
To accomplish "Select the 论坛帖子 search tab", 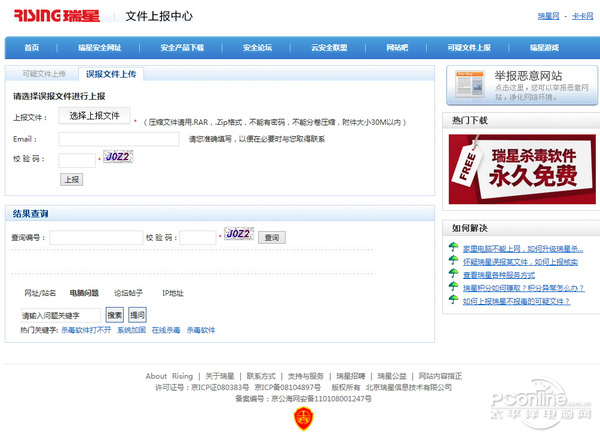I will pyautogui.click(x=129, y=293).
